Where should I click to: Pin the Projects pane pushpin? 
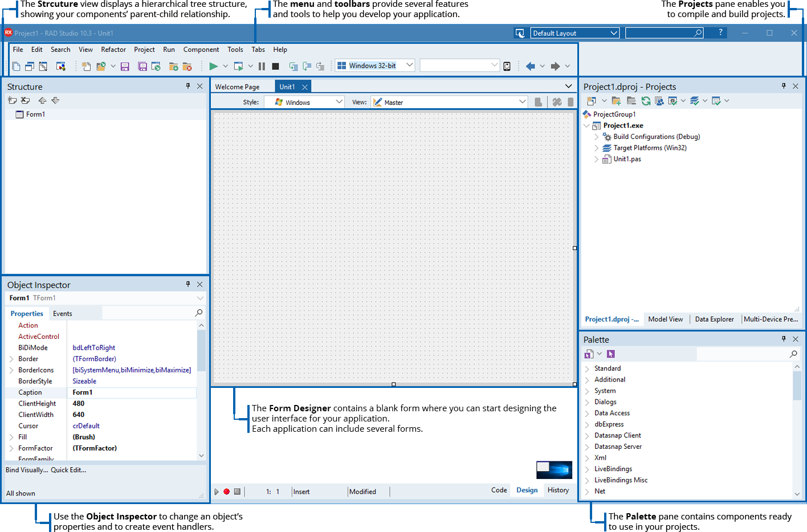[x=784, y=86]
